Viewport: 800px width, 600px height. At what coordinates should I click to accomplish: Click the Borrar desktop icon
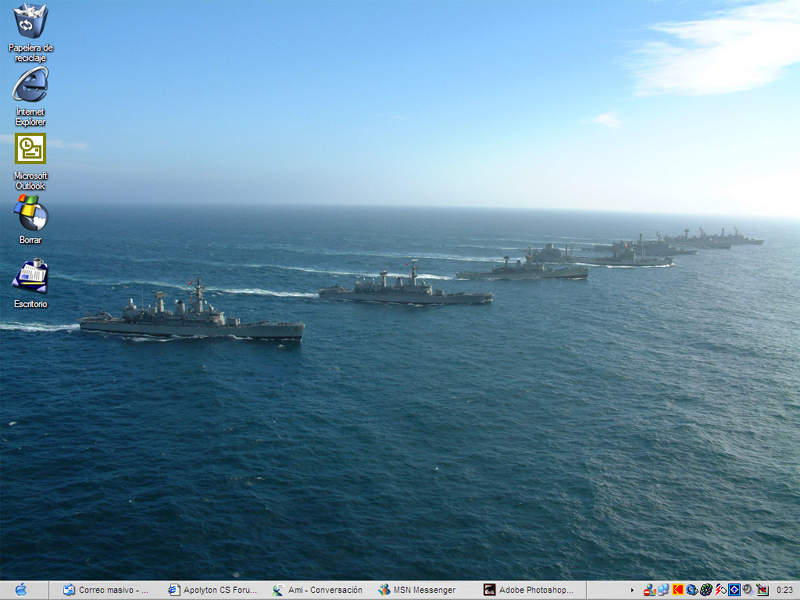point(30,212)
